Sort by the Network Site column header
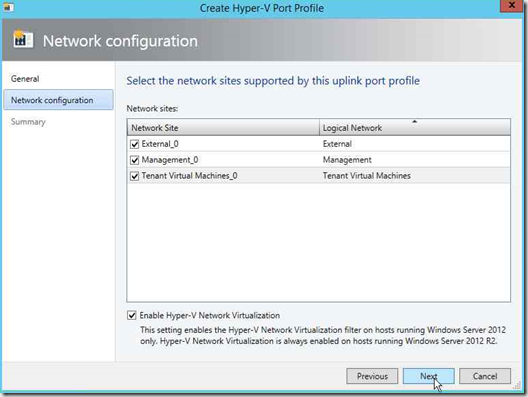 223,128
